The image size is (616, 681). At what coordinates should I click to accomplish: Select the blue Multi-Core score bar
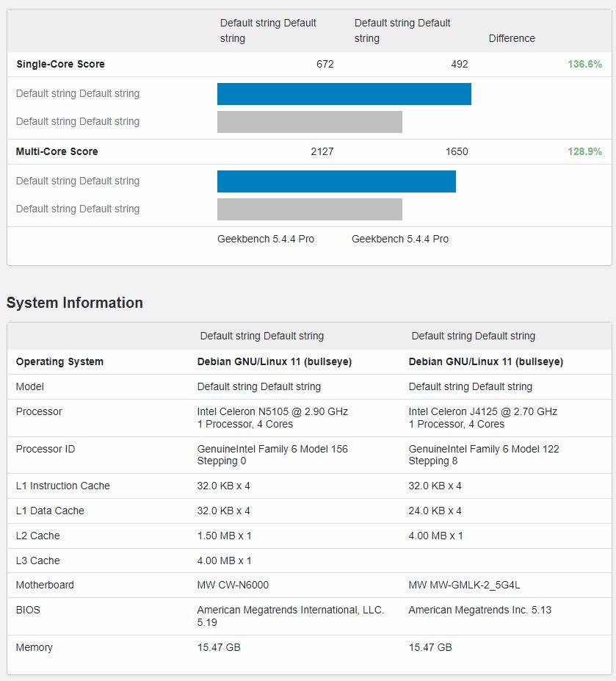pyautogui.click(x=336, y=181)
